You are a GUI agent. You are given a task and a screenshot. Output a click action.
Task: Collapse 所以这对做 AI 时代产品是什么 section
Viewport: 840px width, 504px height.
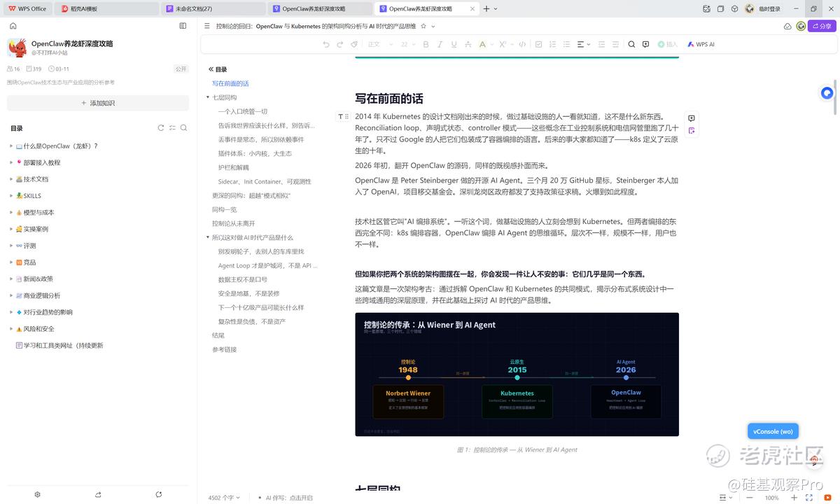(x=208, y=237)
